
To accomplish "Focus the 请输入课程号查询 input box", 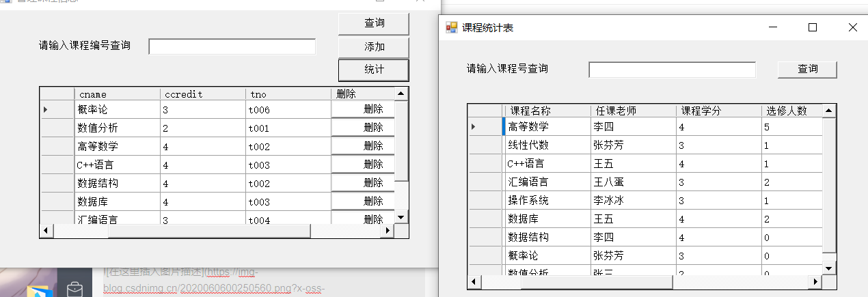I will pyautogui.click(x=673, y=70).
